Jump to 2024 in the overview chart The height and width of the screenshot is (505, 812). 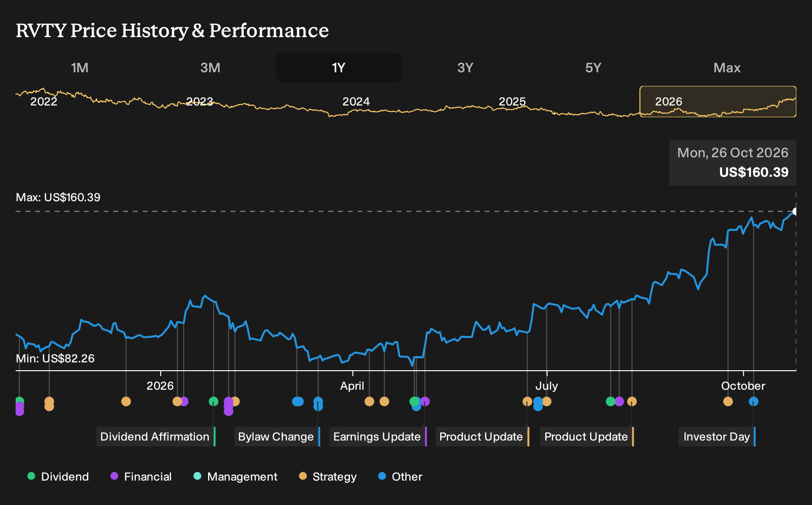tap(356, 102)
